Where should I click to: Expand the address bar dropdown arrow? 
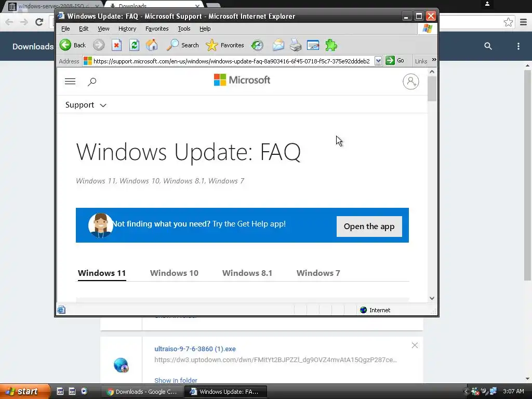[x=378, y=61]
